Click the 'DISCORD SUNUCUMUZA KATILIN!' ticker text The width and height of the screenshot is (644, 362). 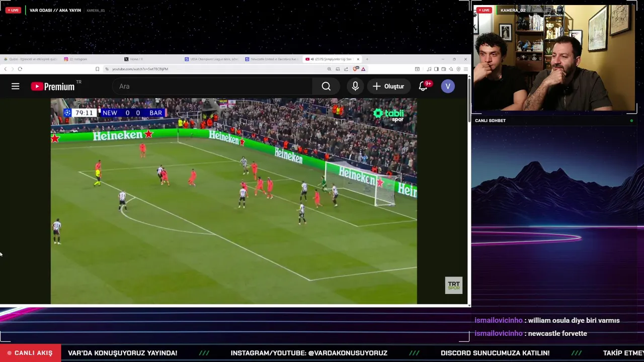coord(495,353)
